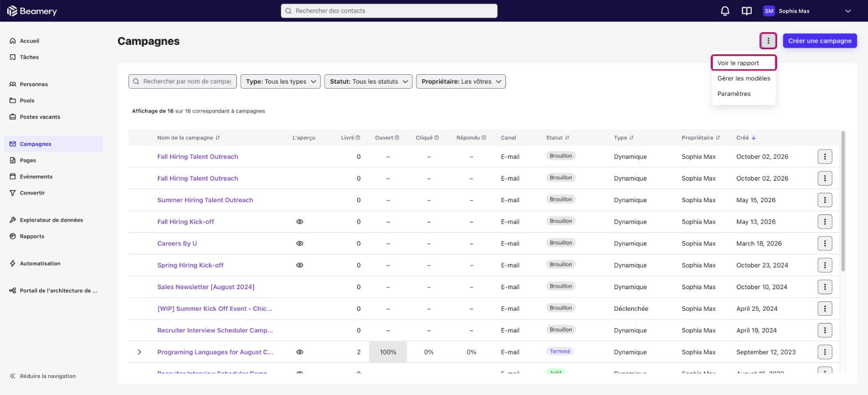The width and height of the screenshot is (868, 395).
Task: Open the Propriétaire filter dropdown
Action: coord(461,81)
